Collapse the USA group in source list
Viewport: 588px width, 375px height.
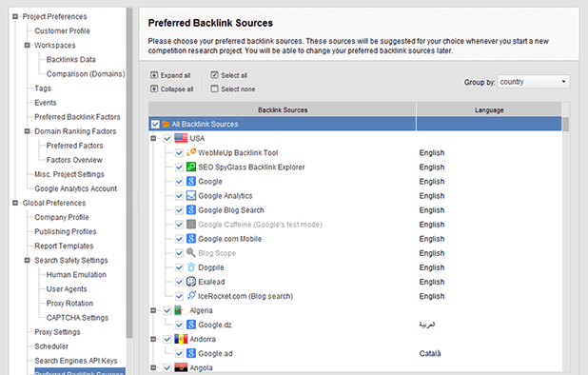tap(153, 138)
